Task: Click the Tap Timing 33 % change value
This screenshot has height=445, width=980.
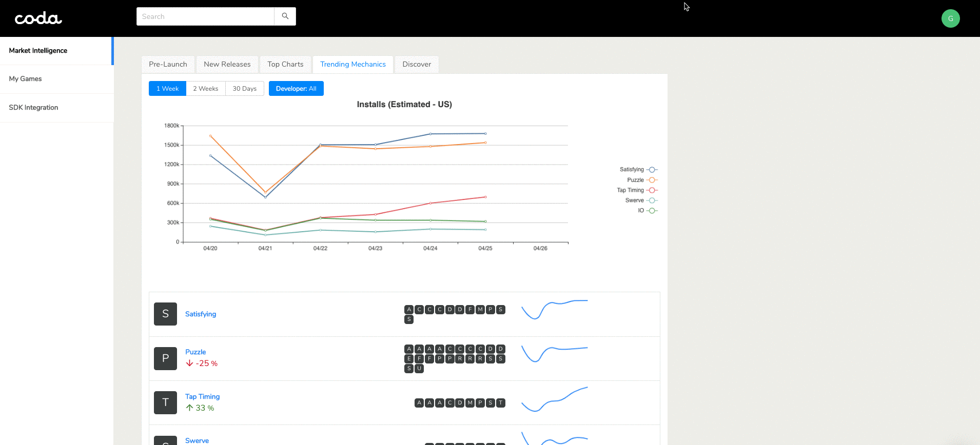Action: (x=205, y=408)
